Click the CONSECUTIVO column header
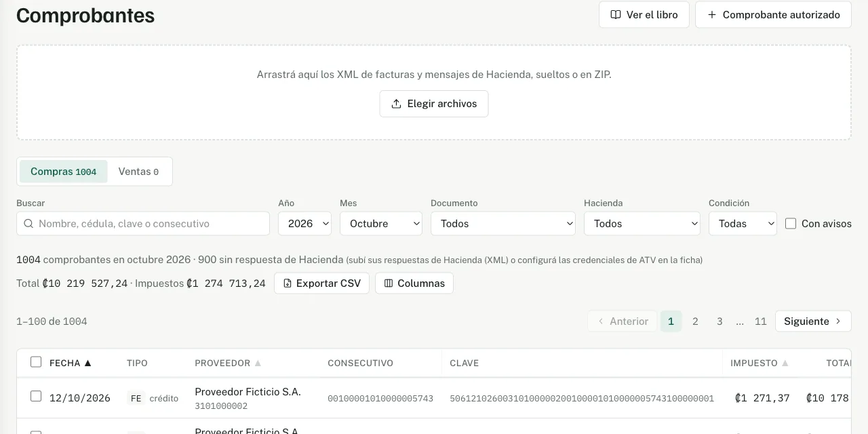This screenshot has width=868, height=434. click(360, 363)
